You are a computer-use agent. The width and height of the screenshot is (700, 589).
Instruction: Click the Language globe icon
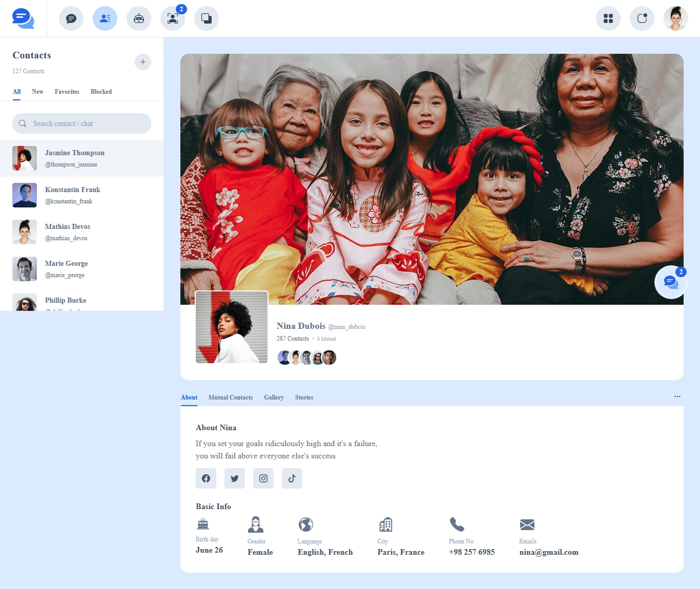[x=306, y=524]
